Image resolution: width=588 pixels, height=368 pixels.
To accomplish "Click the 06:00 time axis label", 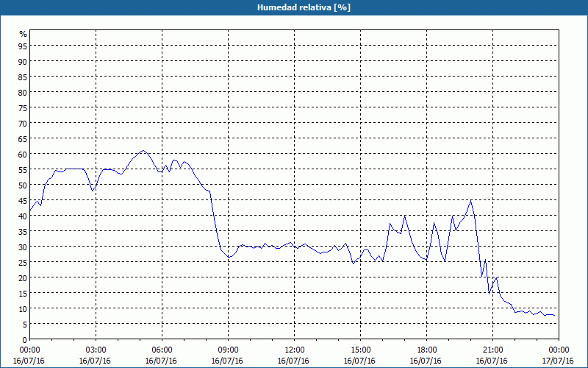I will click(x=162, y=350).
